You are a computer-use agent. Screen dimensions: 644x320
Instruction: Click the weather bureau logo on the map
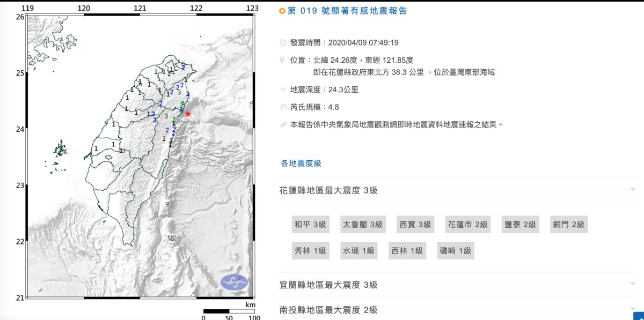235,282
